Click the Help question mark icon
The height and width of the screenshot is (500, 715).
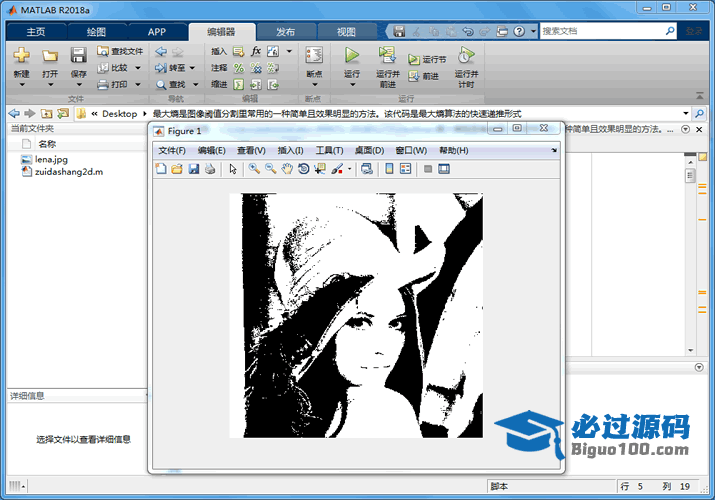point(519,31)
